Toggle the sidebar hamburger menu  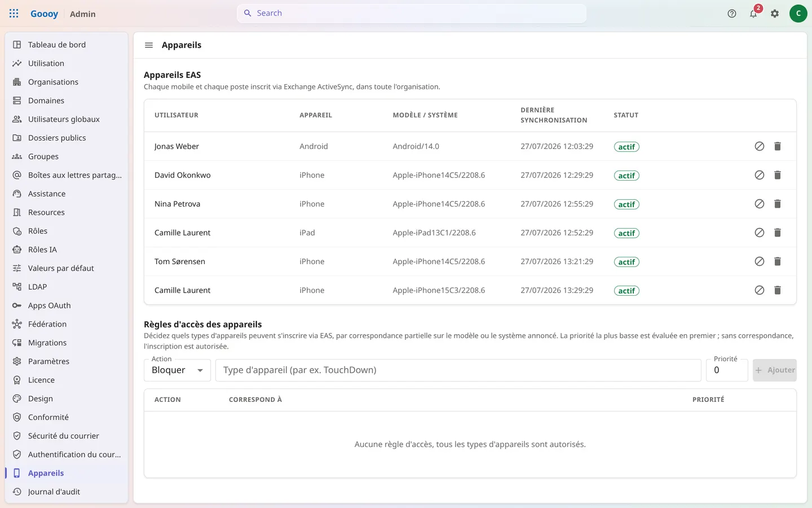click(149, 45)
